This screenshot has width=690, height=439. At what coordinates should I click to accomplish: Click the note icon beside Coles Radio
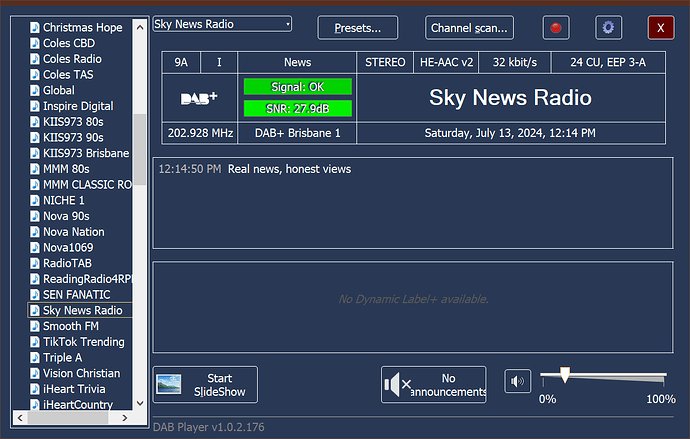pyautogui.click(x=35, y=59)
